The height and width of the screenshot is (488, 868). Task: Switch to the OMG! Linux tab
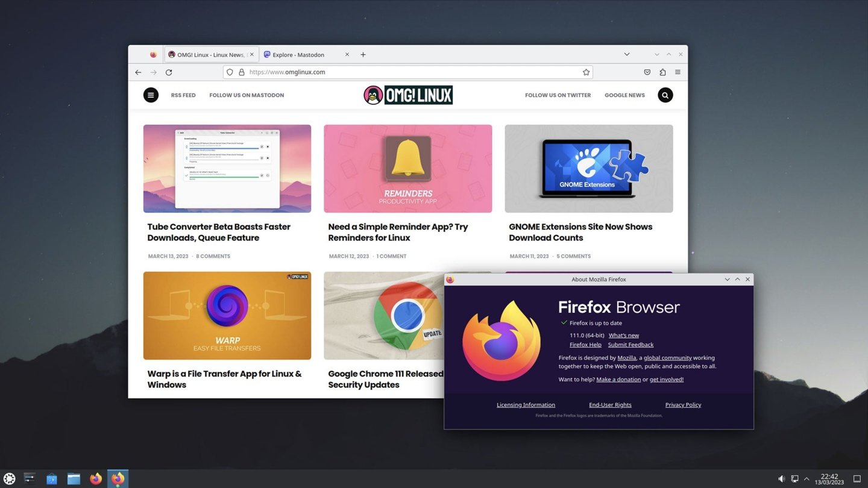(x=211, y=55)
